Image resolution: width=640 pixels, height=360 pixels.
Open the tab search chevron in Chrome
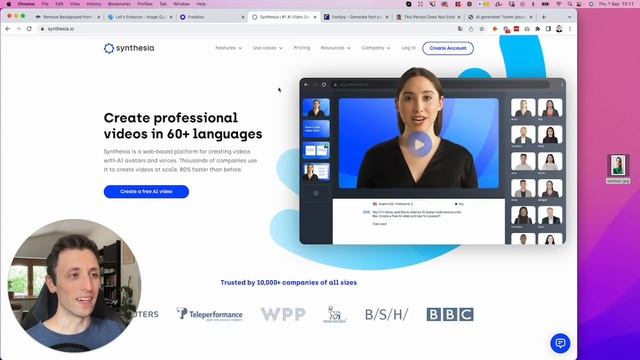pyautogui.click(x=569, y=17)
